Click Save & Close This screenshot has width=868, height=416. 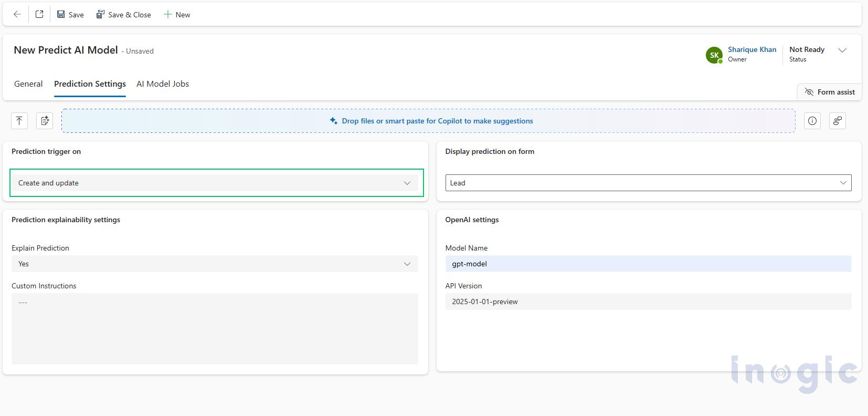[x=124, y=15]
